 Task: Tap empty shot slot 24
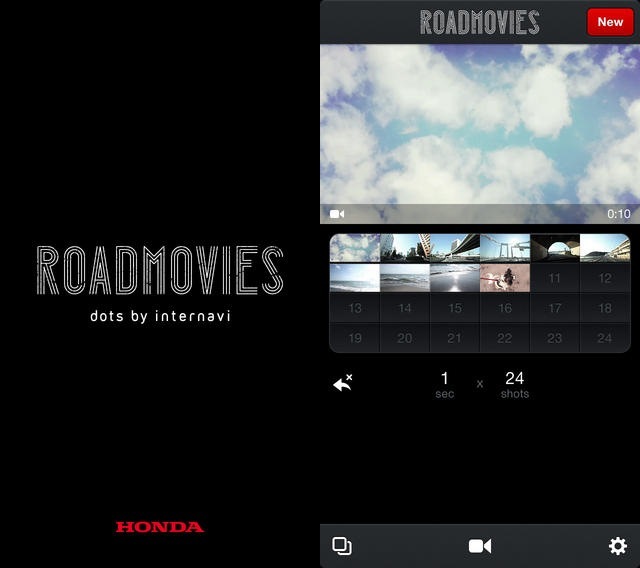point(605,338)
